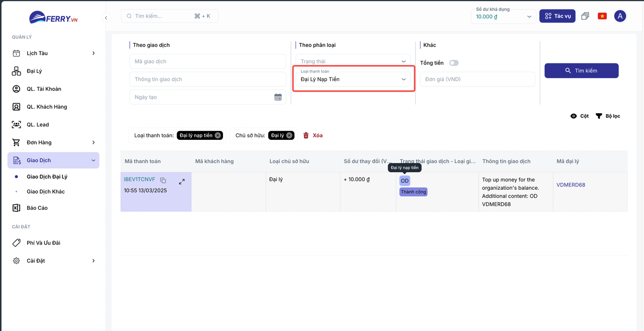Click the Giao Dịch sidebar icon
This screenshot has height=331, width=644.
tap(17, 160)
